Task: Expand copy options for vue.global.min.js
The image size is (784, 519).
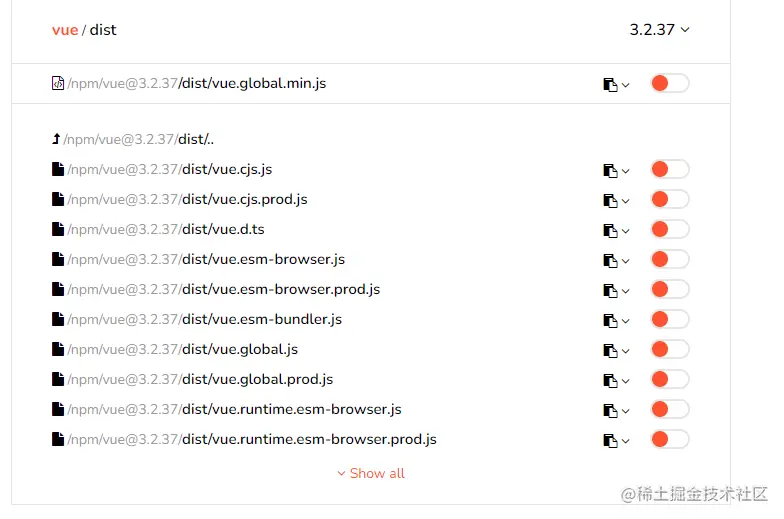Action: (x=626, y=85)
